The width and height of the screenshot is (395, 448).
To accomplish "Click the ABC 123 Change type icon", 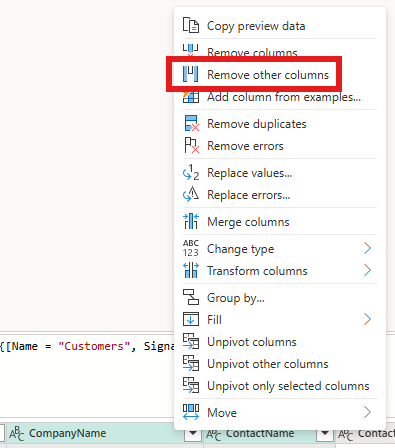I will (x=191, y=248).
